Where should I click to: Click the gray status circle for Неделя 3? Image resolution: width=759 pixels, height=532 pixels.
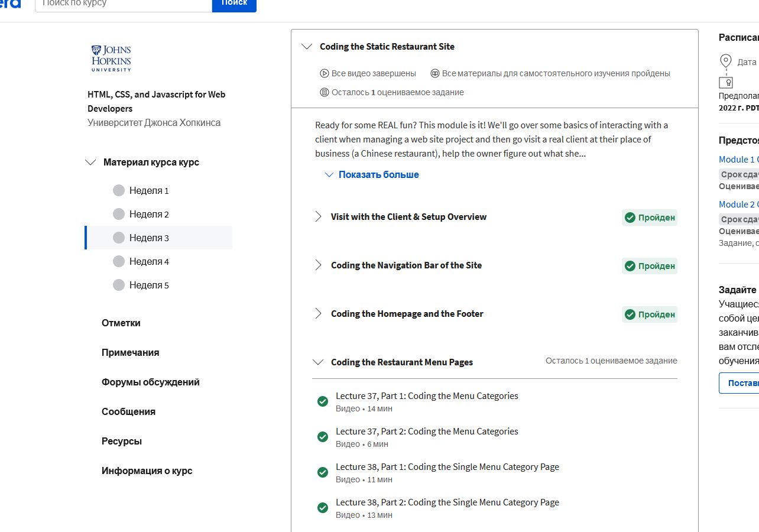119,238
